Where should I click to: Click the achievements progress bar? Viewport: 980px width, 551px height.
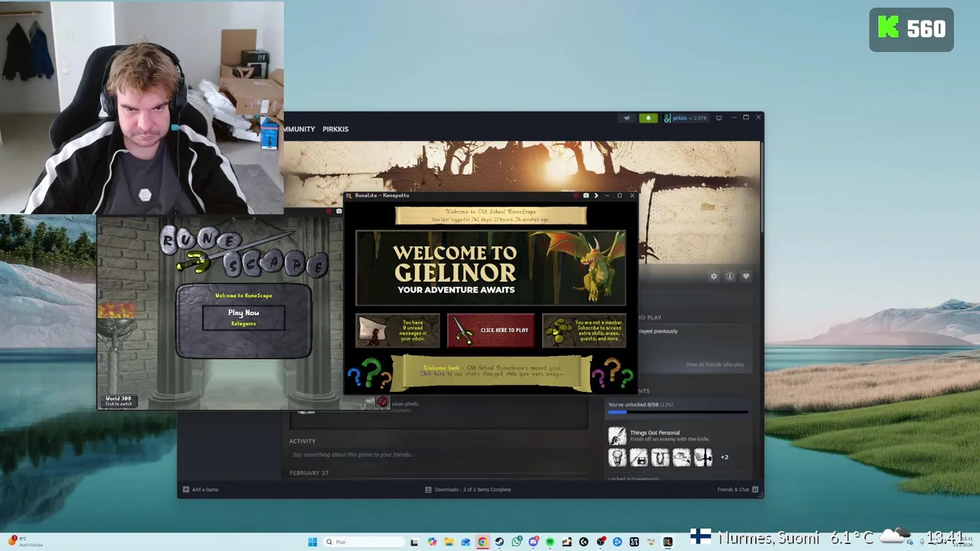[678, 412]
